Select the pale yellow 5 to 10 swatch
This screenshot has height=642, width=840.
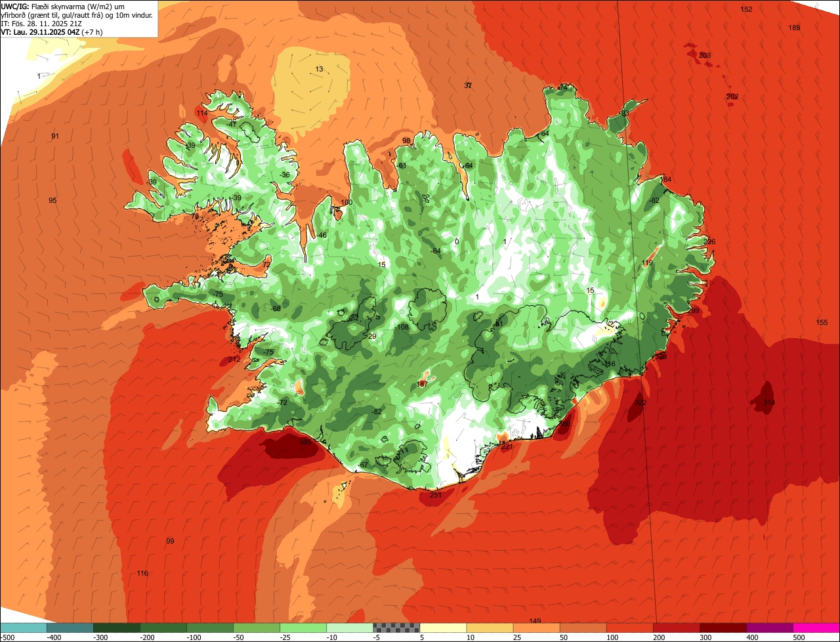443,628
